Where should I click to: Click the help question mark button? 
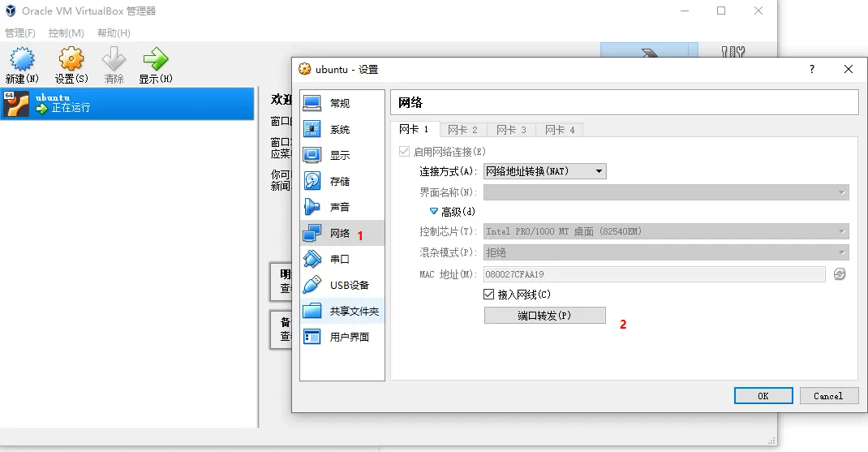click(811, 69)
